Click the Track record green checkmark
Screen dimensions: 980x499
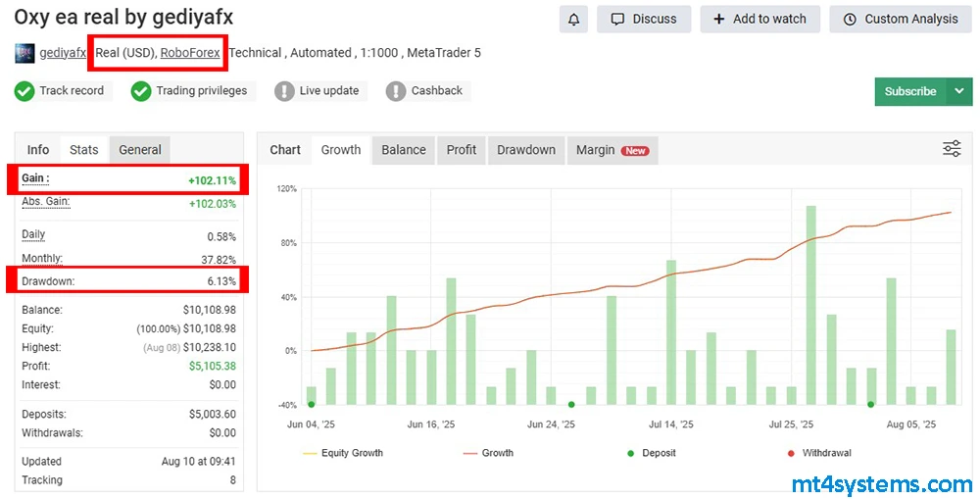tap(24, 91)
